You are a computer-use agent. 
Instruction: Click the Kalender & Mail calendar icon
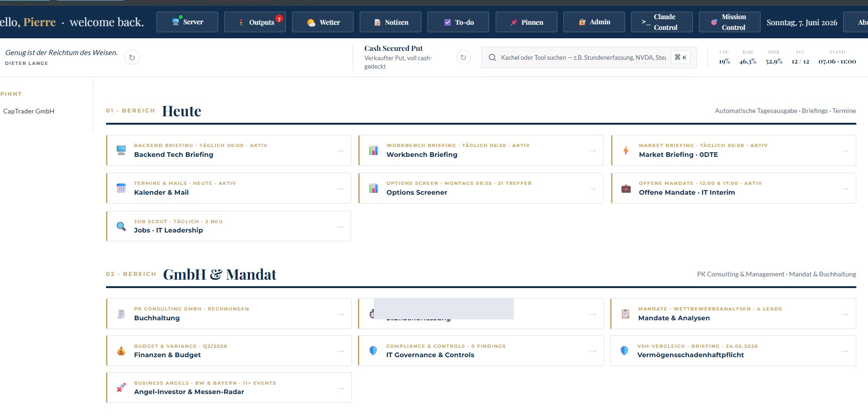[x=121, y=188]
